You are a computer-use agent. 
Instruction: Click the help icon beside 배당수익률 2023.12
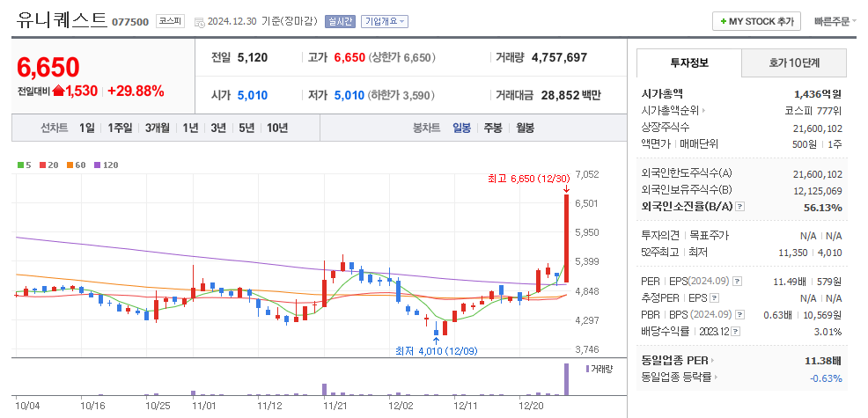(736, 332)
